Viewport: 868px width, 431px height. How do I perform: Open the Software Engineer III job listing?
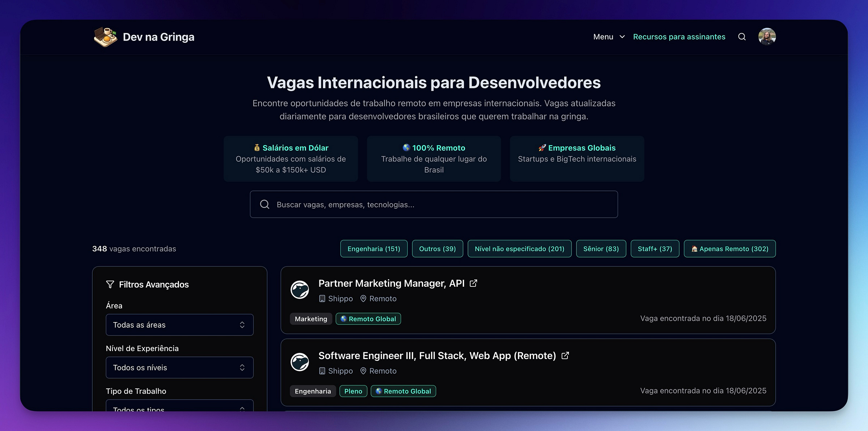tap(437, 355)
